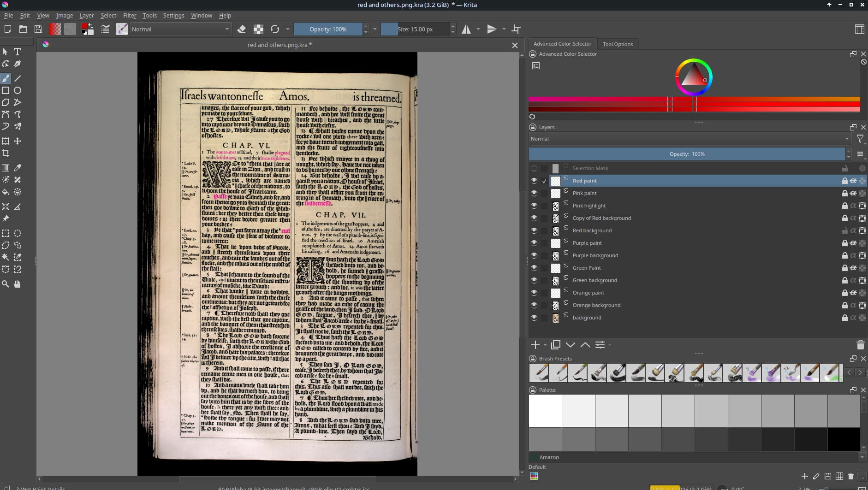
Task: Click the brush Size field in the toolbar
Action: (x=415, y=29)
